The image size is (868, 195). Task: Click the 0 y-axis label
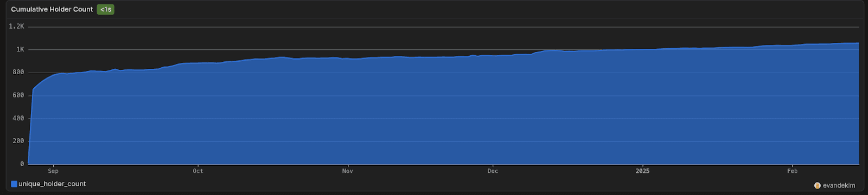tap(22, 164)
